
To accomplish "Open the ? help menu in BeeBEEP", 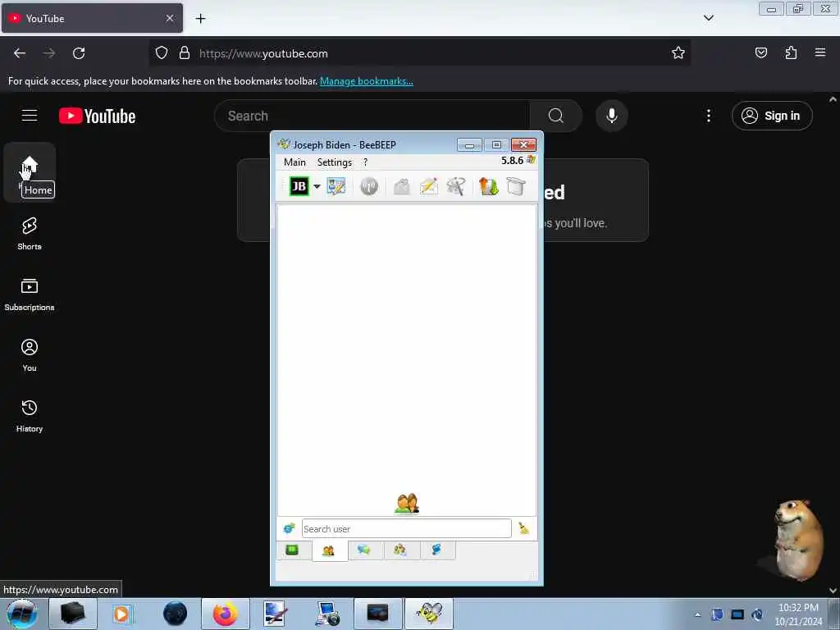I will (365, 162).
